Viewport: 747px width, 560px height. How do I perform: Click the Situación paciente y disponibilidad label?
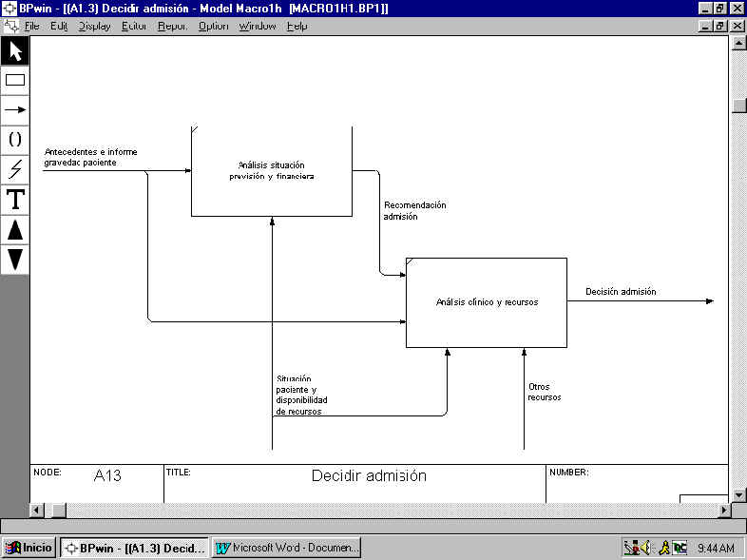(301, 396)
